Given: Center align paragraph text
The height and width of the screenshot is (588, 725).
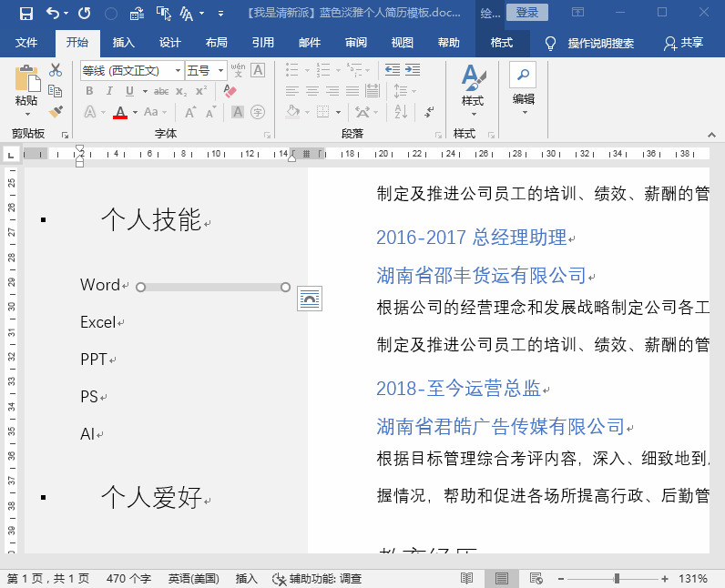Looking at the screenshot, I should (312, 91).
